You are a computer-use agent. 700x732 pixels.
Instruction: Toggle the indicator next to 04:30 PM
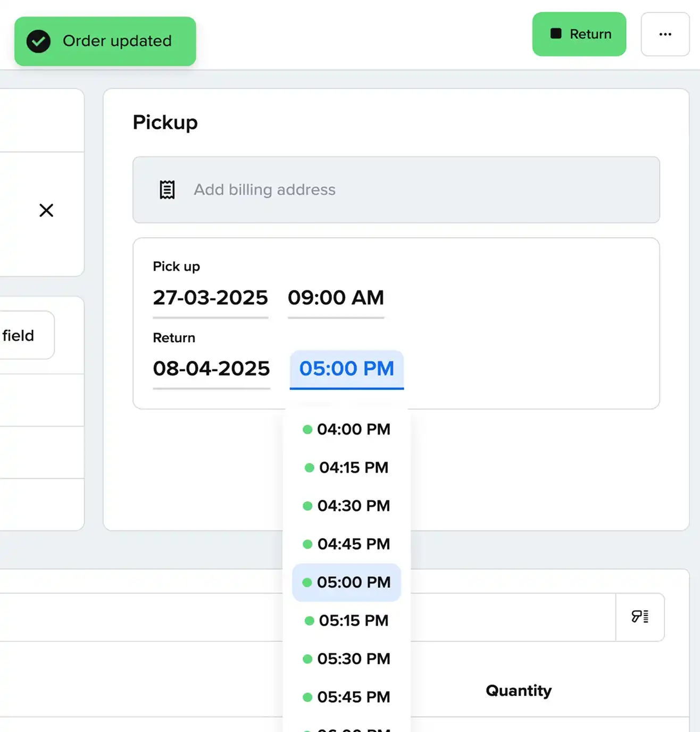[307, 506]
